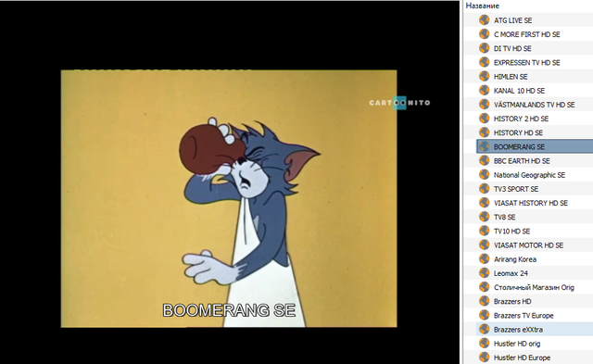Screen dimensions: 593x364
Task: Click the globe icon beside VIASAT MOTOR HD SE
Action: [484, 245]
